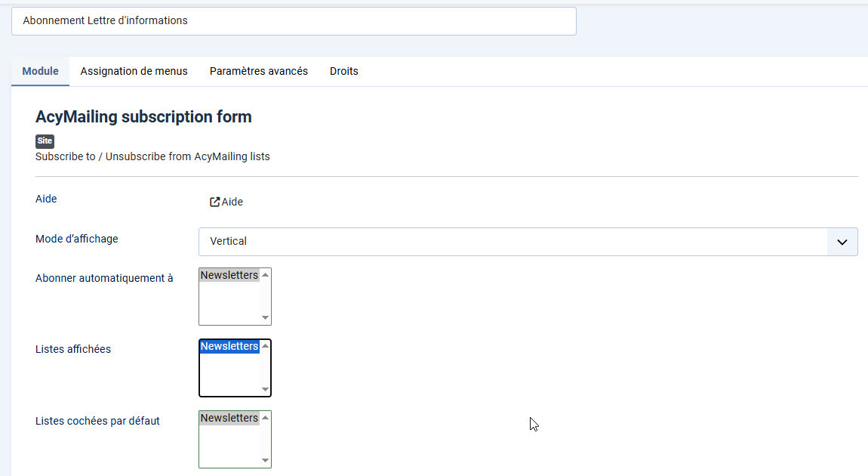The height and width of the screenshot is (476, 868).
Task: Click the external link icon beside Aide
Action: coord(214,202)
